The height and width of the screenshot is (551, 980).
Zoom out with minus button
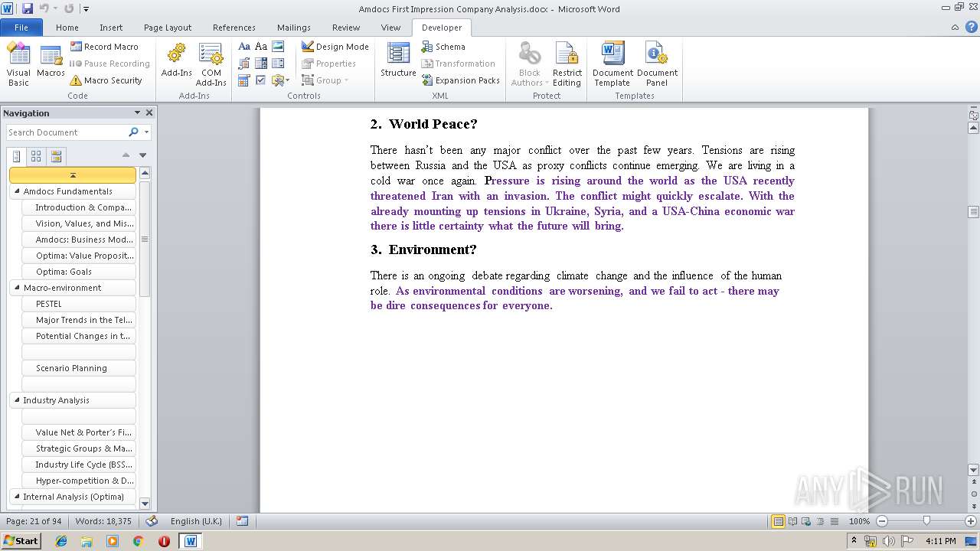882,521
